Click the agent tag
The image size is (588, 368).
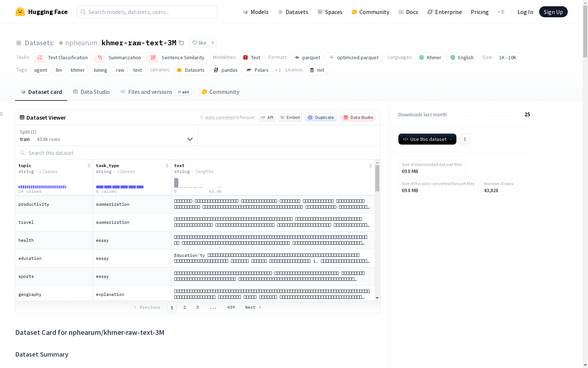pos(41,70)
